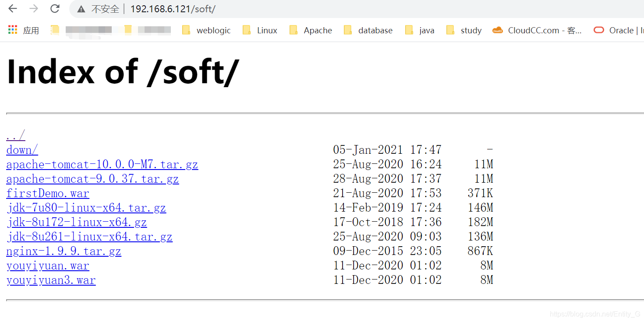Click date 21-Aug-2020 17:53

tap(387, 193)
